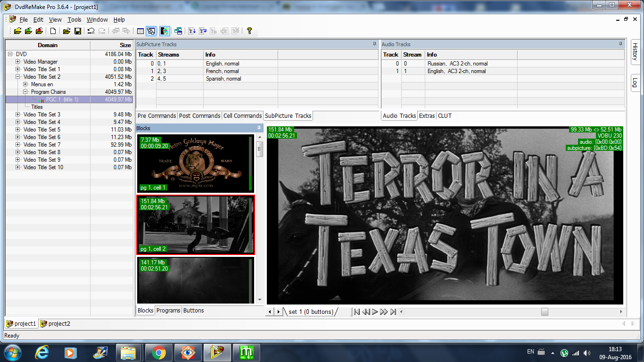The width and height of the screenshot is (644, 362).
Task: Select the 141.17 Mb block thumbnail
Action: (x=196, y=280)
